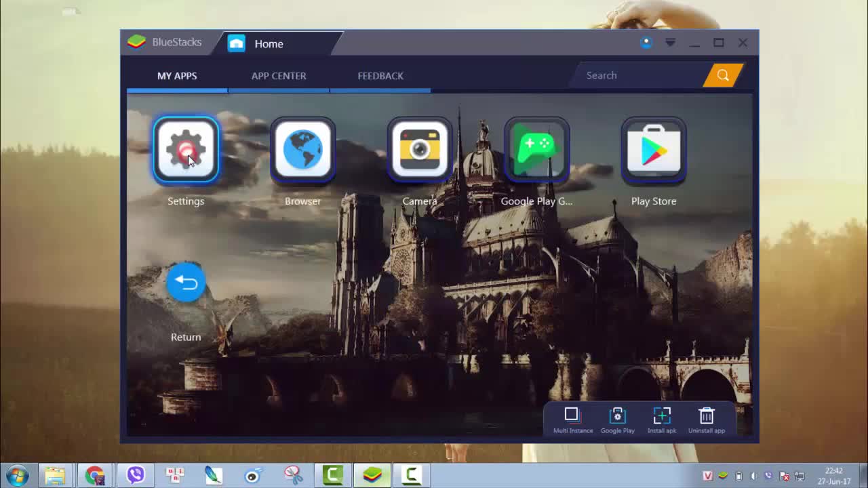Select BlueStacks in the taskbar
Viewport: 868px width, 488px height.
point(372,475)
